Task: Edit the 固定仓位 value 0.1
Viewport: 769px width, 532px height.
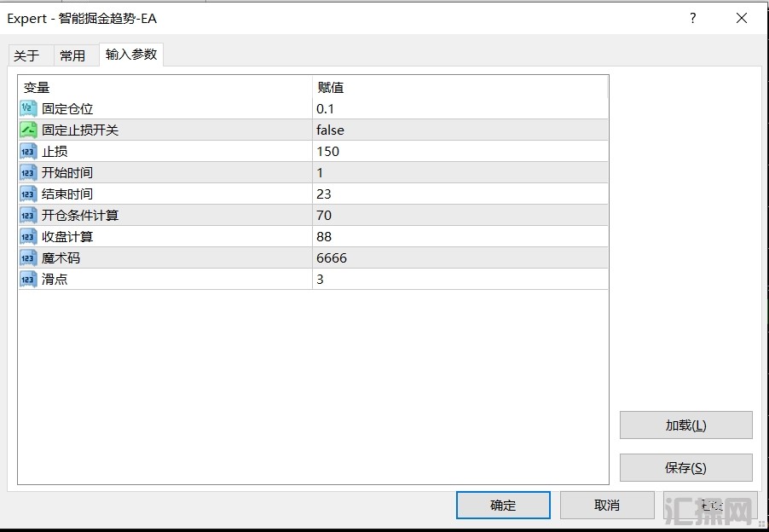Action: click(x=460, y=108)
